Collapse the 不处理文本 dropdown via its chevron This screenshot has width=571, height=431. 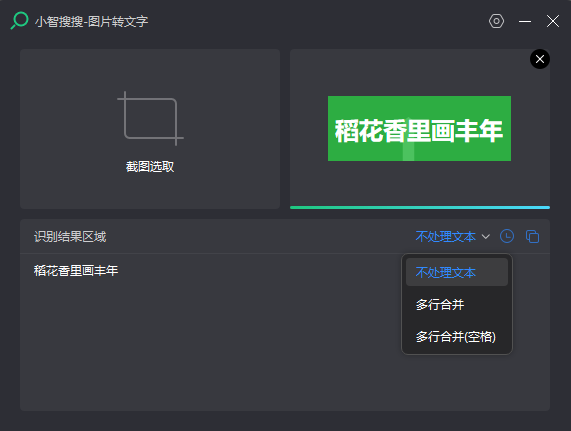(485, 237)
